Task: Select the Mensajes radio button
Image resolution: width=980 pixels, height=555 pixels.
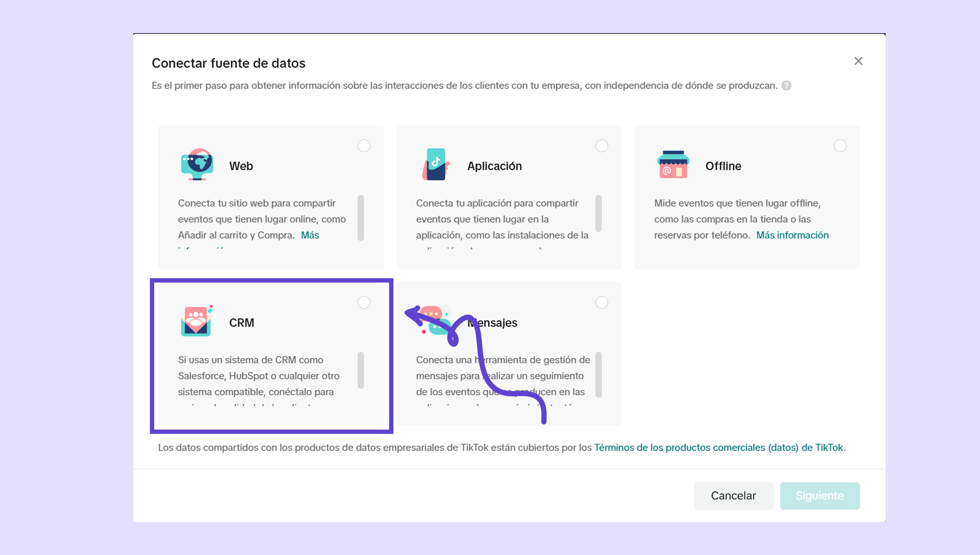Action: (602, 302)
